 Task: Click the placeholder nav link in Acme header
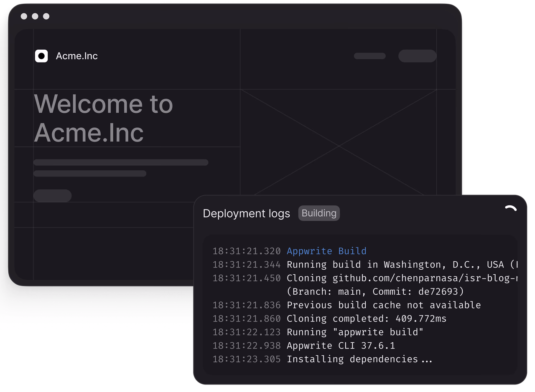370,56
